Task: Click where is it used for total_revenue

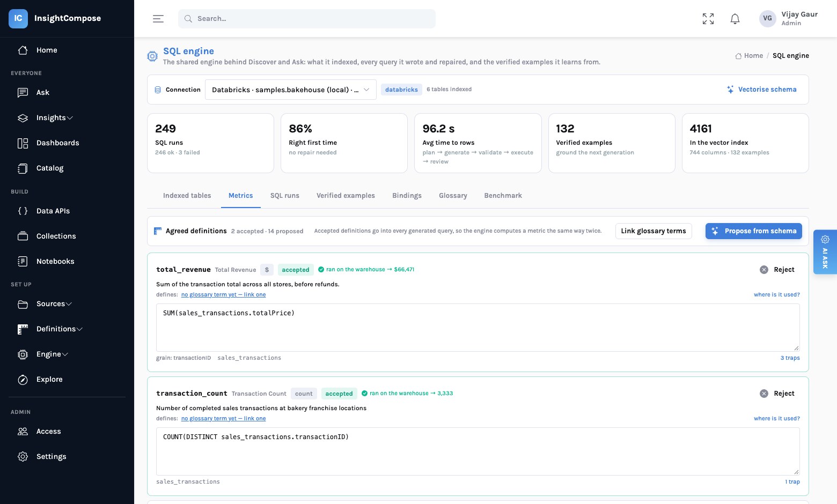Action: click(776, 295)
